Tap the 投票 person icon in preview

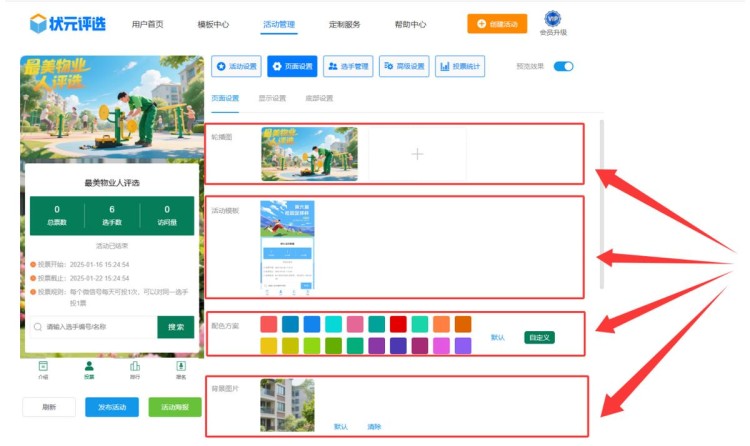(89, 369)
